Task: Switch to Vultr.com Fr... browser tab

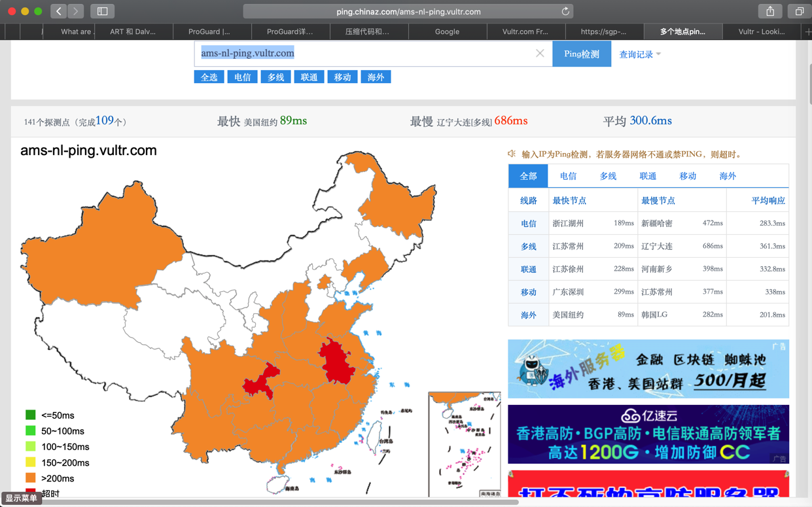Action: [x=525, y=31]
